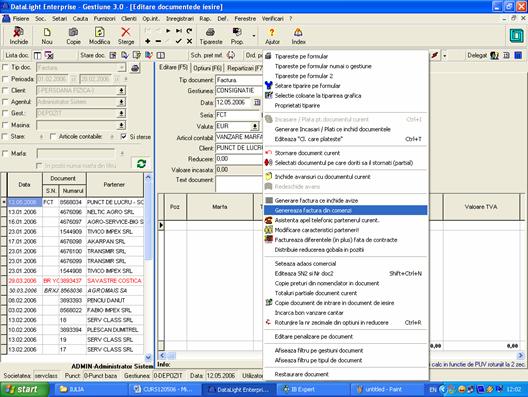Click the last Stare doc. split-panel icon
Viewport: 528px width, 397px height.
pos(161,55)
